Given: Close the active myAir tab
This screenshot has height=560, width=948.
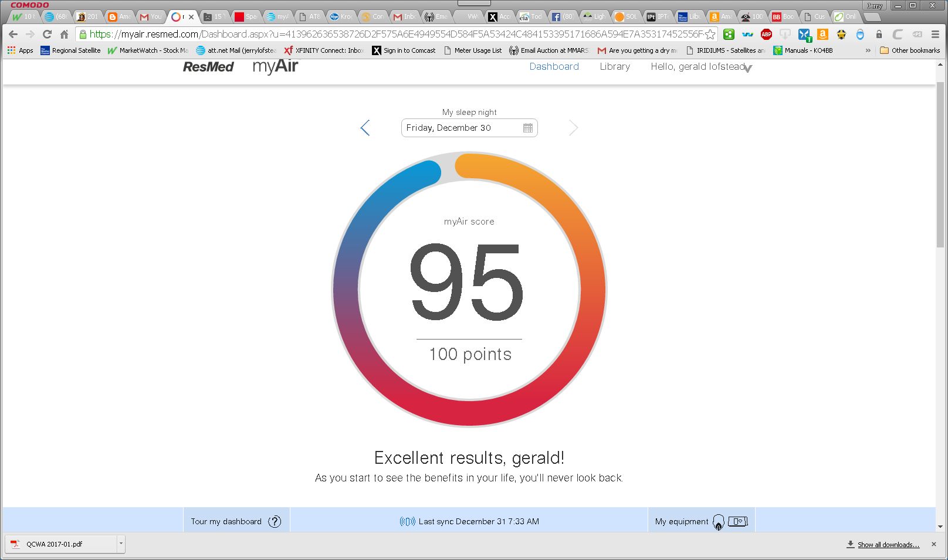Looking at the screenshot, I should coord(191,17).
